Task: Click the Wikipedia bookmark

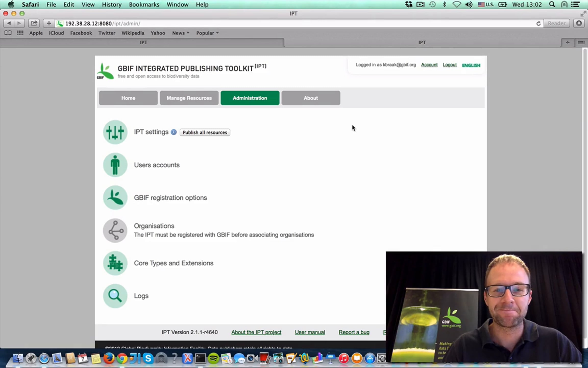Action: coord(133,33)
